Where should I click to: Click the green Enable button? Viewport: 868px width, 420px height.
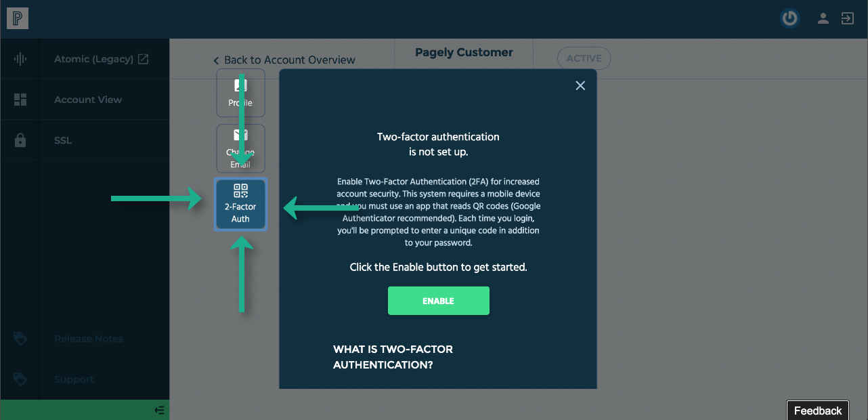(x=439, y=301)
